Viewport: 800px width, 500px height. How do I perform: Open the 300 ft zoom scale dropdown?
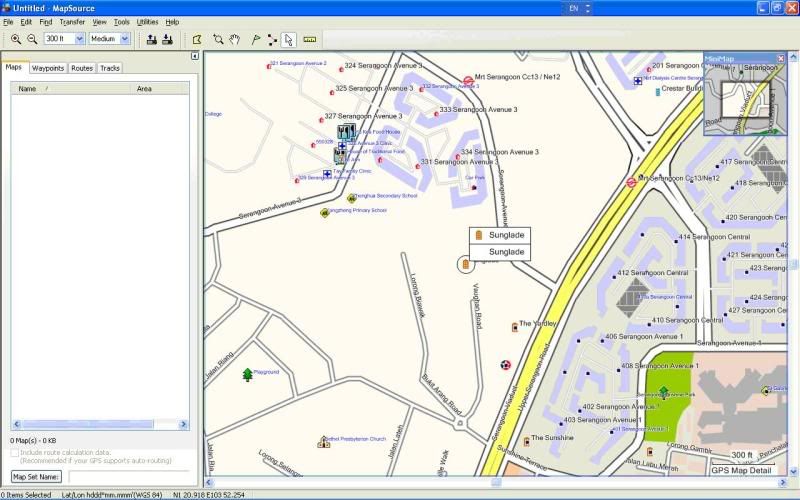point(80,39)
